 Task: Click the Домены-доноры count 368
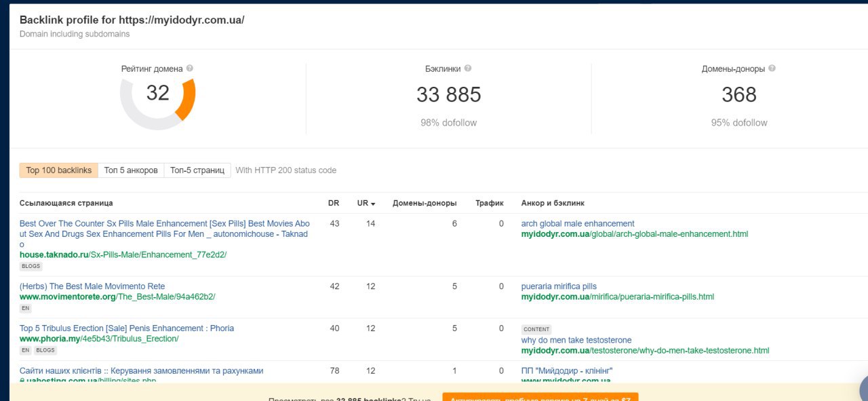coord(739,94)
